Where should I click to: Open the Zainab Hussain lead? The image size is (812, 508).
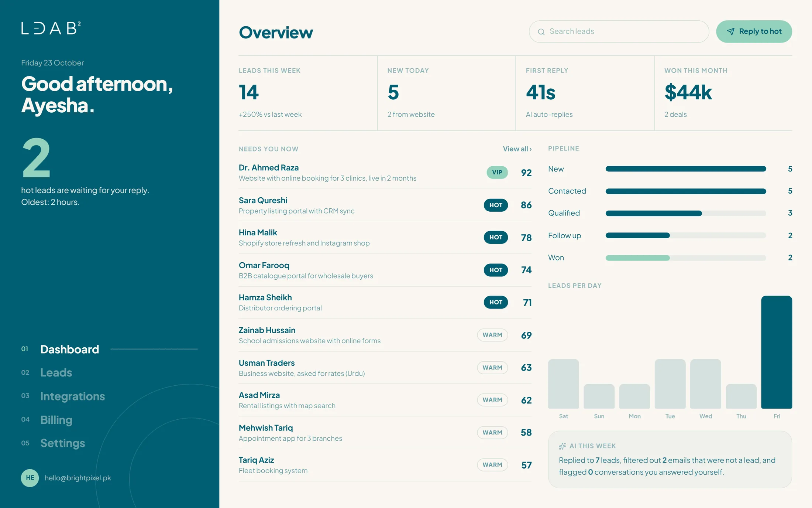(385, 335)
